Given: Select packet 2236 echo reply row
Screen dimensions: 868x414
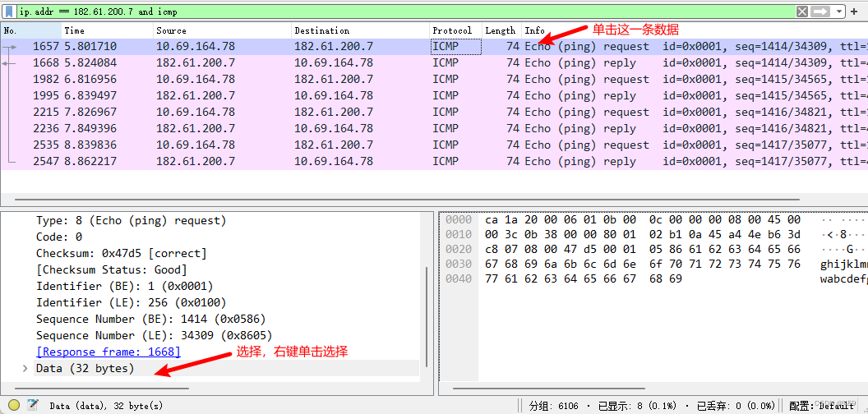Looking at the screenshot, I should (x=434, y=128).
